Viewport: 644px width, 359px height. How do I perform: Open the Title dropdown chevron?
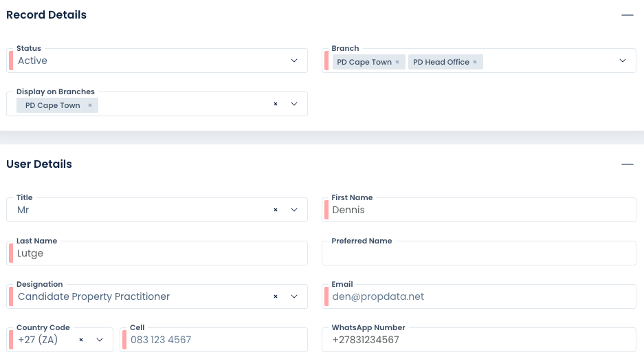coord(294,210)
